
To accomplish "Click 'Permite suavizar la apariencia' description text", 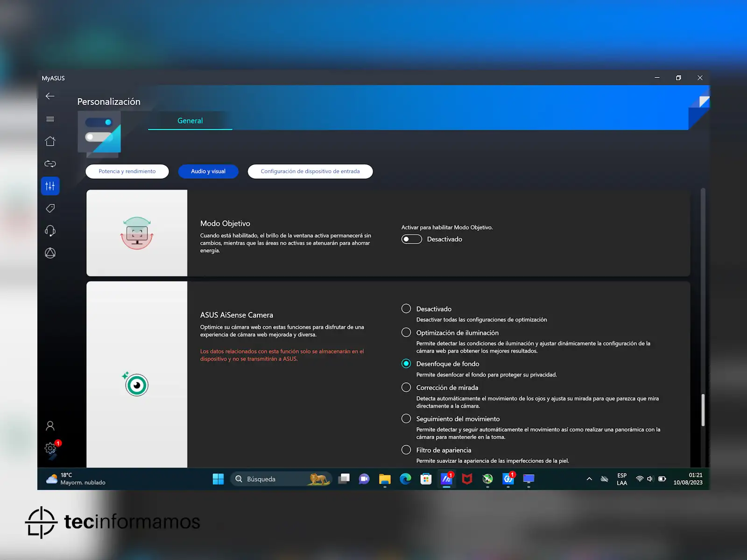I will [x=493, y=461].
